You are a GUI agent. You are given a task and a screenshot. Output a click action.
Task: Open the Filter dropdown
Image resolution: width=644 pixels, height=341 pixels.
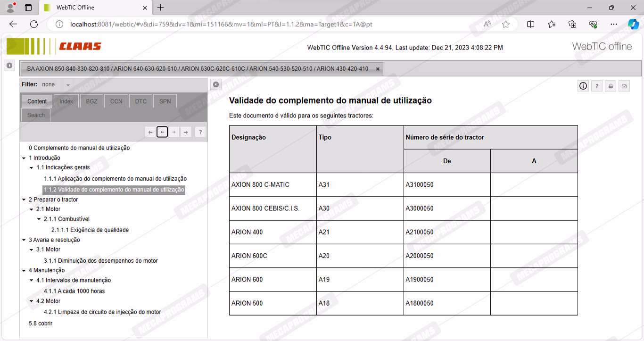(68, 85)
